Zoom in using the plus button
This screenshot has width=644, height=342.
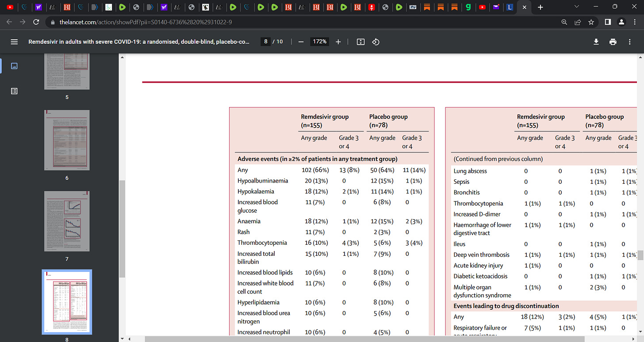click(x=338, y=42)
